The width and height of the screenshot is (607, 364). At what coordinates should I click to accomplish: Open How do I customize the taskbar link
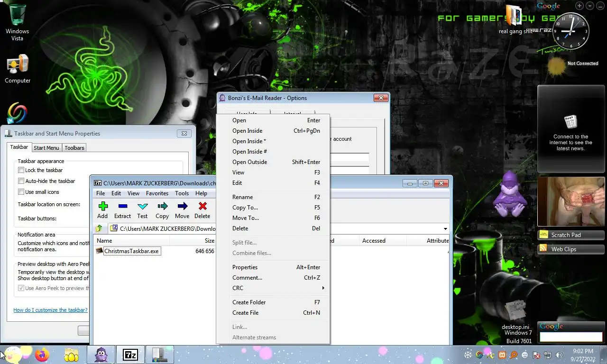click(50, 310)
